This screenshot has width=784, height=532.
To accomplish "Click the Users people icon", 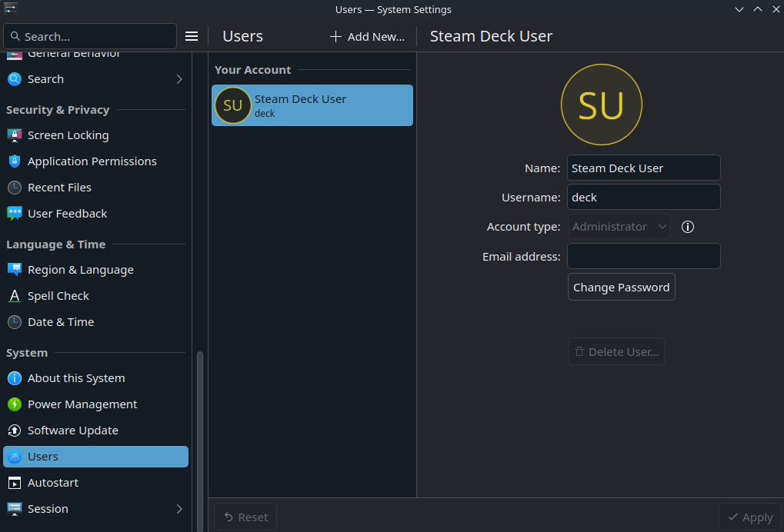I will click(15, 457).
